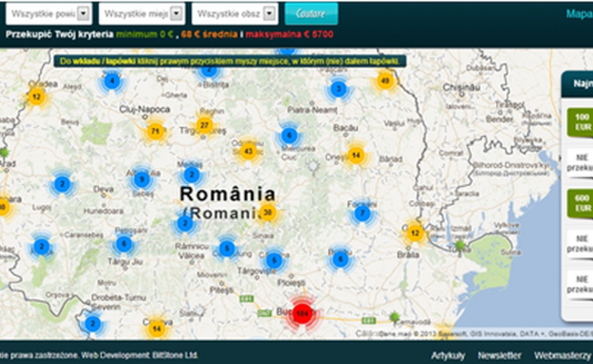This screenshot has height=364, width=593.
Task: Click the 14 cluster near Onești
Action: pos(356,156)
